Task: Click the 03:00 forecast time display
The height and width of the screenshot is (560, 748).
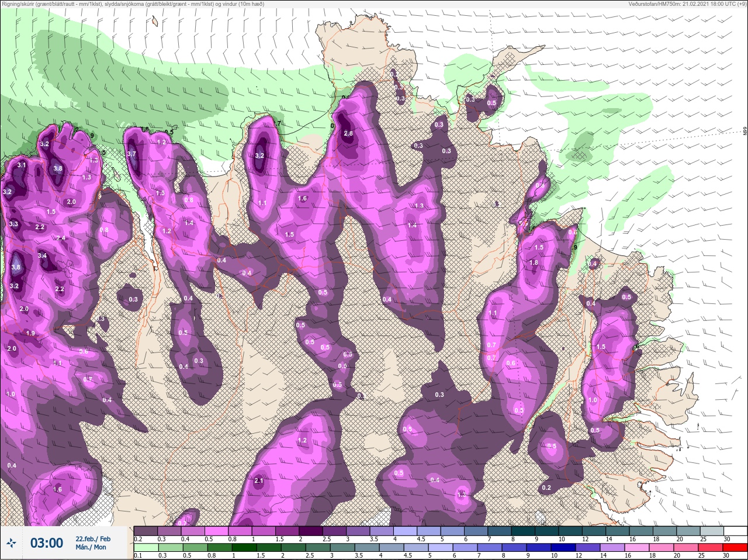Action: [47, 543]
